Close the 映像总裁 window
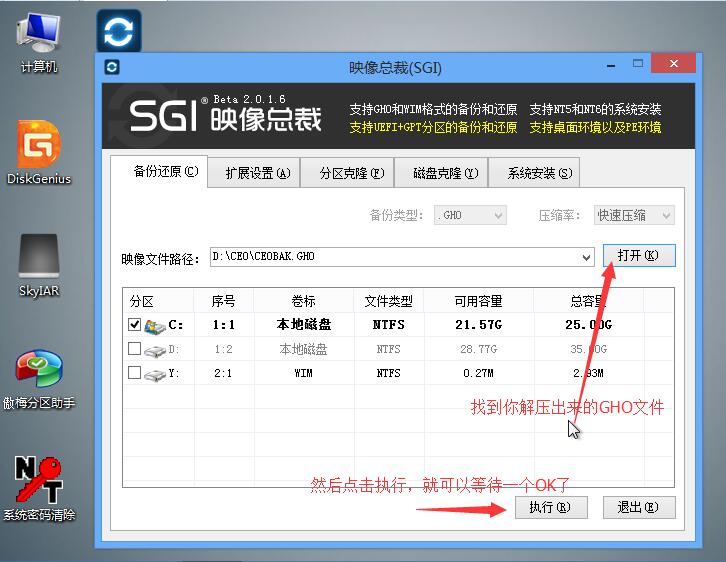 point(673,63)
